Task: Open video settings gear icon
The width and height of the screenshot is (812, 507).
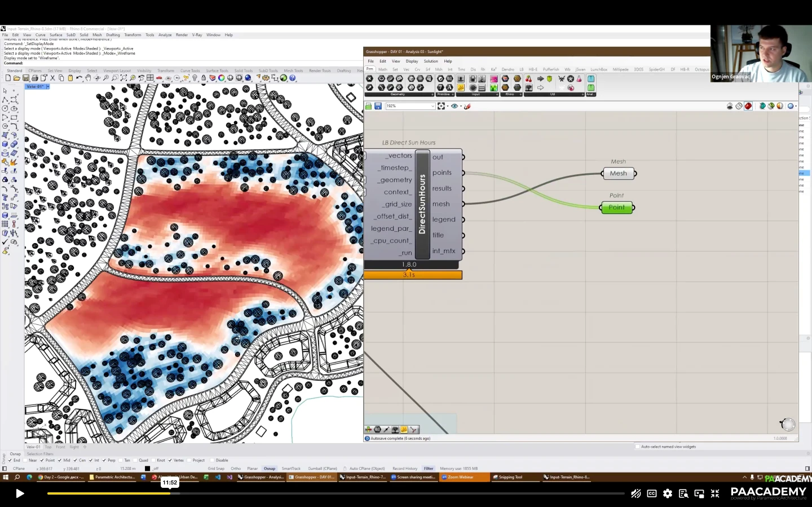Action: coord(668,493)
